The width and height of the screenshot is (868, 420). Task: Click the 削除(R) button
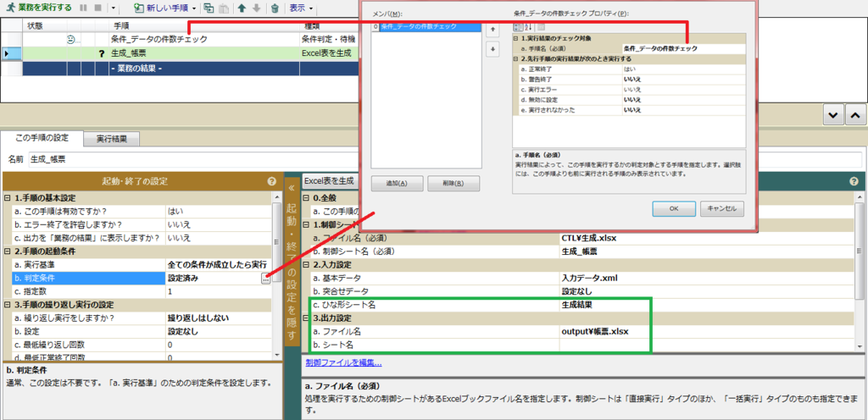coord(453,184)
